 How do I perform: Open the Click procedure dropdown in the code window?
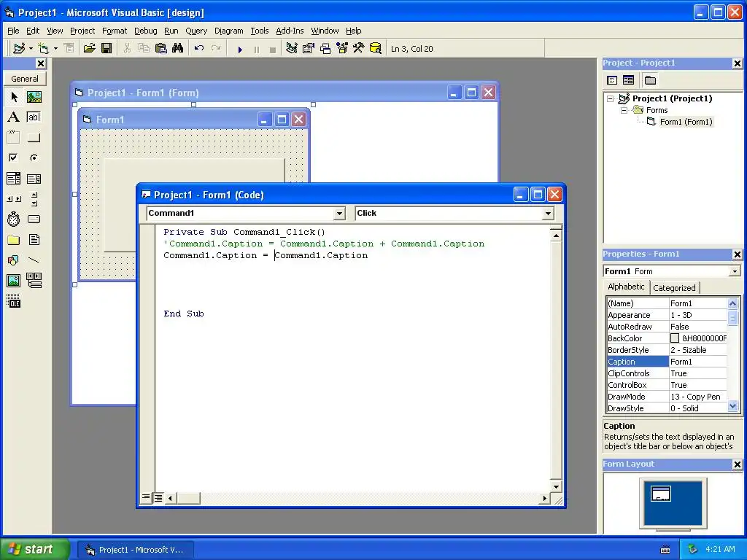[548, 214]
